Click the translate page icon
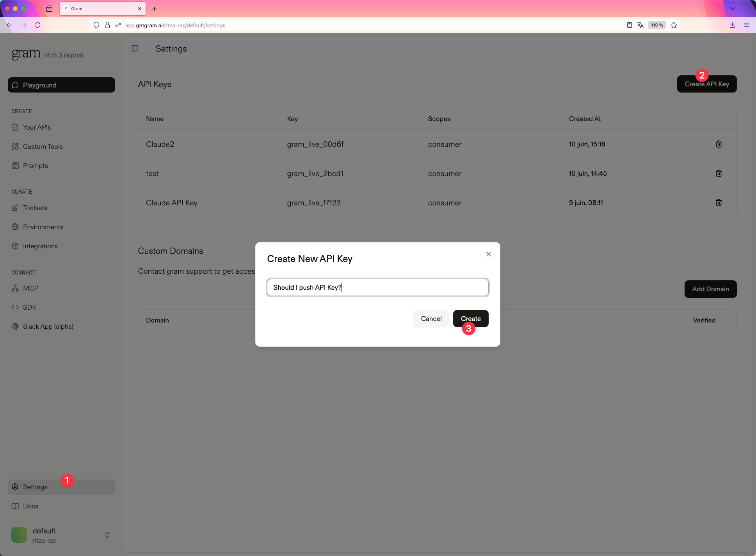The image size is (756, 556). click(x=640, y=25)
